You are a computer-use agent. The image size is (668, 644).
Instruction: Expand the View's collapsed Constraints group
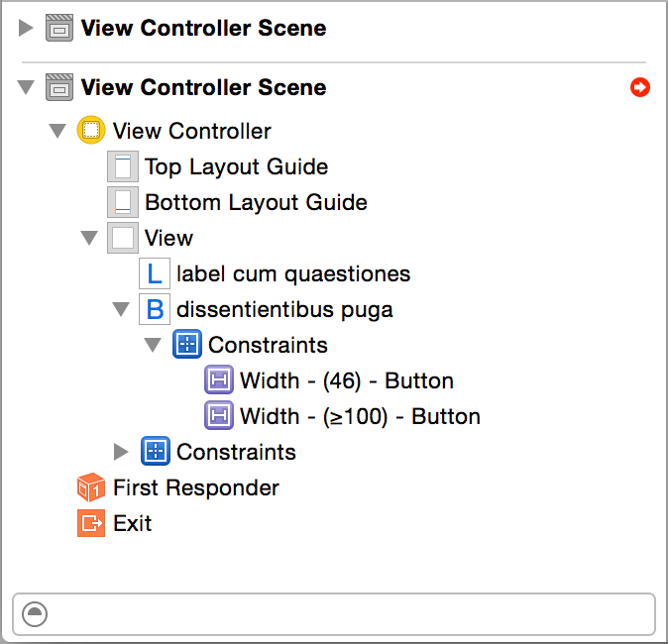(x=121, y=452)
